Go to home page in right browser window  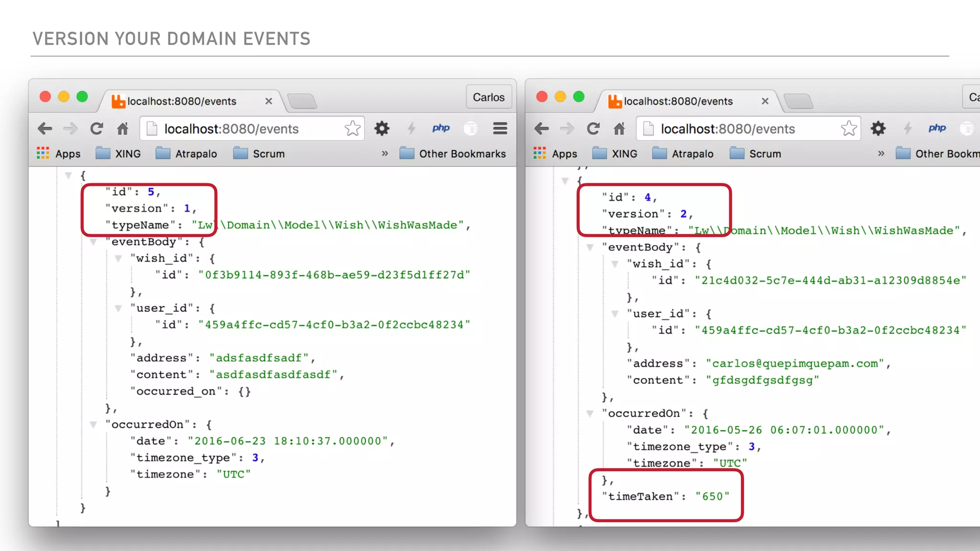(x=620, y=129)
